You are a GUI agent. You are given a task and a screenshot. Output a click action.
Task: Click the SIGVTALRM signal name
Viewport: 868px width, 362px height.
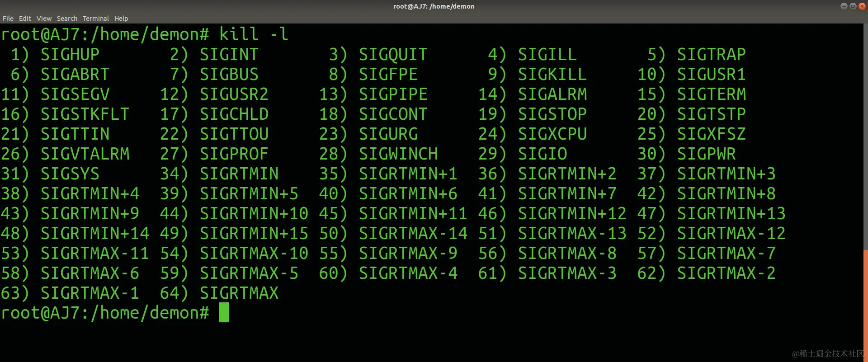85,154
